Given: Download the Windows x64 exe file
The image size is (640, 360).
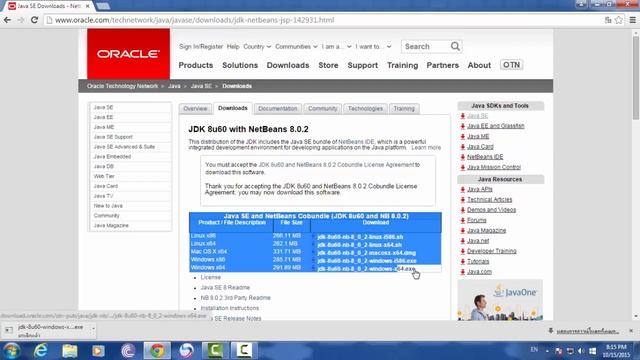Looking at the screenshot, I should click(x=366, y=269).
